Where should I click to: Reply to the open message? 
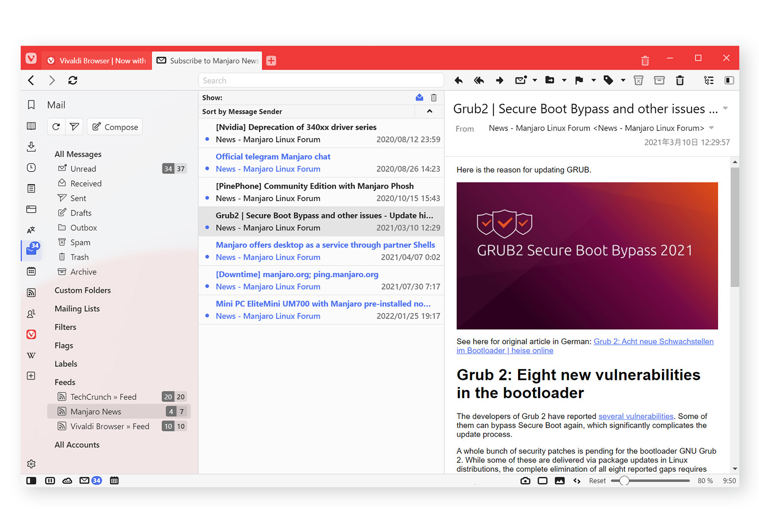(459, 80)
